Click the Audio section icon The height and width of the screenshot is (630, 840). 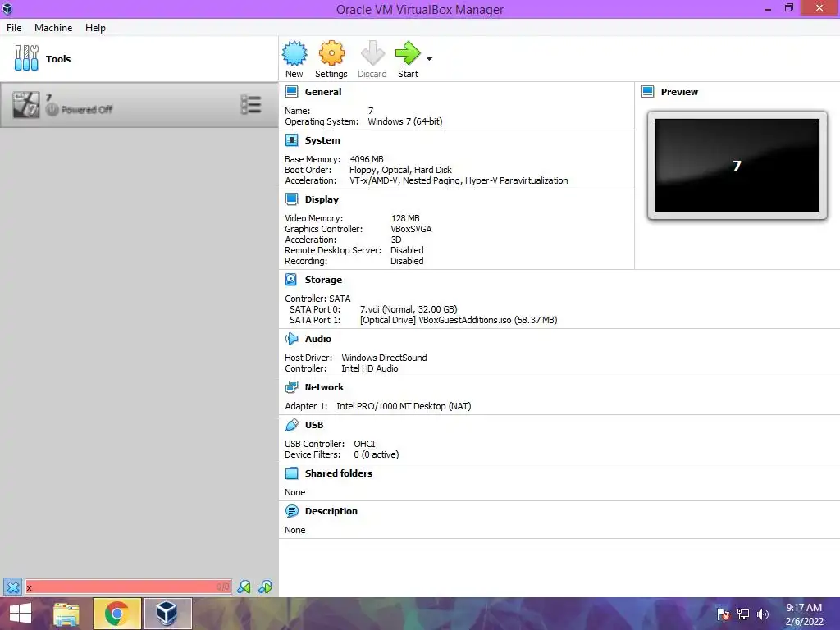point(291,339)
